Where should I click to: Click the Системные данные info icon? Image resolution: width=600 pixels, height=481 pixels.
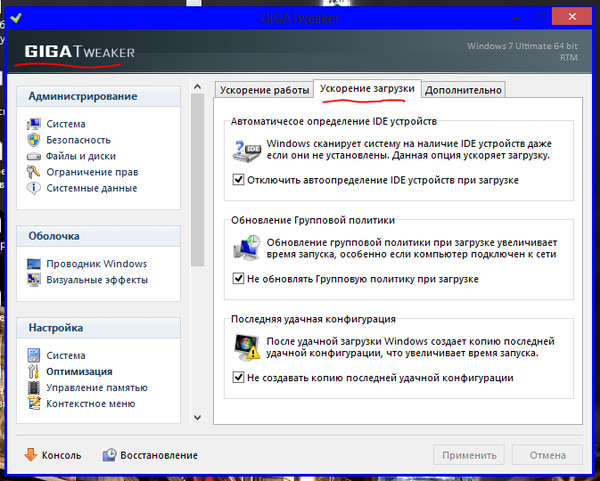click(34, 188)
